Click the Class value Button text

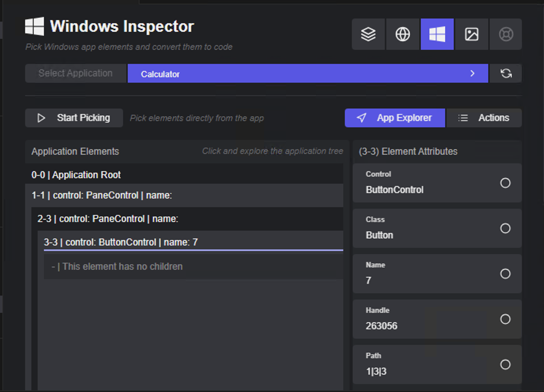click(x=379, y=235)
